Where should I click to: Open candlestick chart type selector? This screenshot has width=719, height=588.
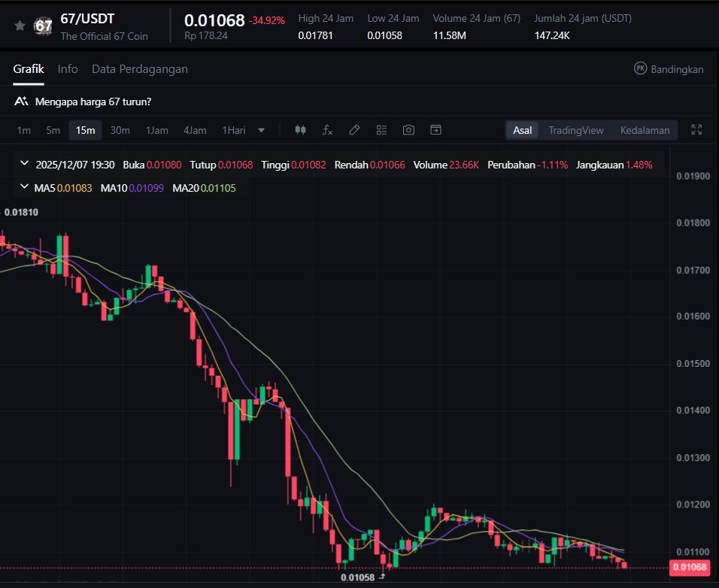[x=300, y=130]
